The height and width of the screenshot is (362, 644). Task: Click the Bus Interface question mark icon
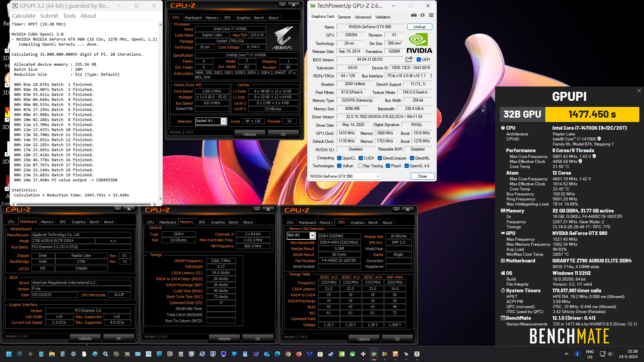431,76
